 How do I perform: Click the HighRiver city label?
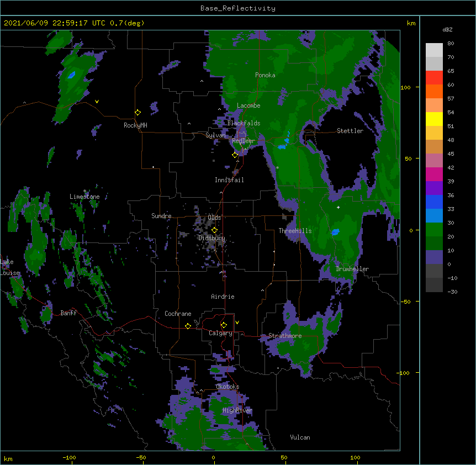[237, 410]
